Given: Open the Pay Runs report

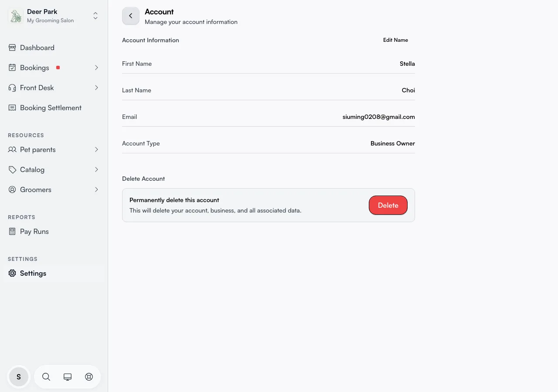Looking at the screenshot, I should (x=54, y=231).
